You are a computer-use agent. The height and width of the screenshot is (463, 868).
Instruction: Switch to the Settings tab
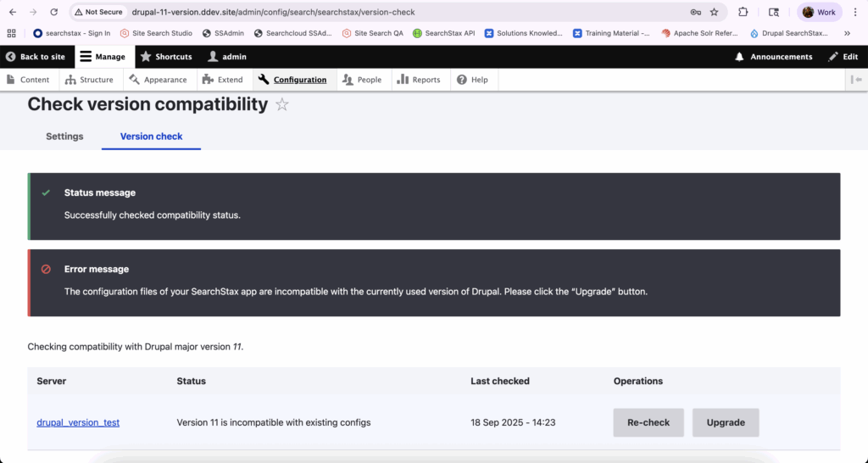(64, 137)
